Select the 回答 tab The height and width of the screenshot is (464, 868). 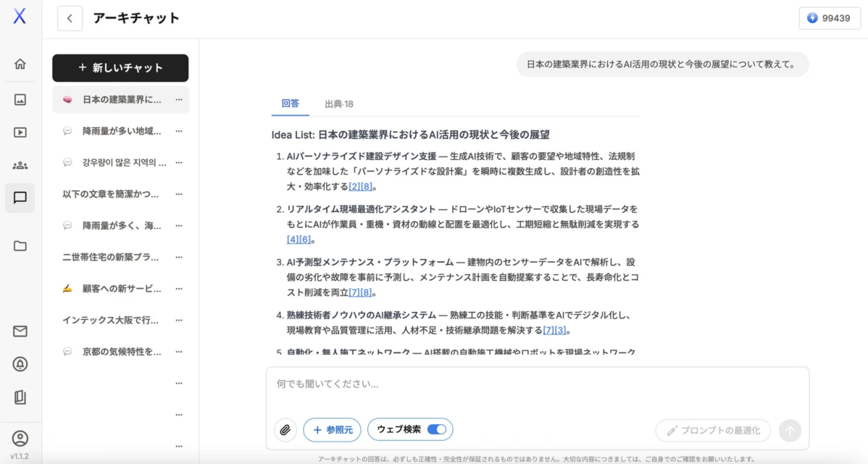291,104
